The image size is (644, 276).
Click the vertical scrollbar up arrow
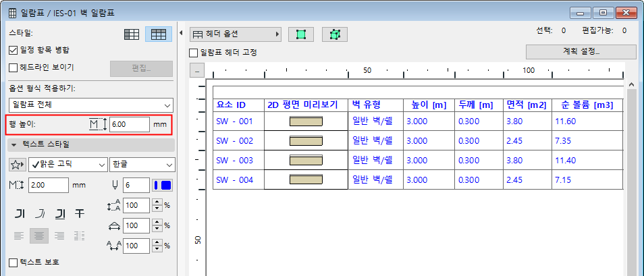coord(632,84)
